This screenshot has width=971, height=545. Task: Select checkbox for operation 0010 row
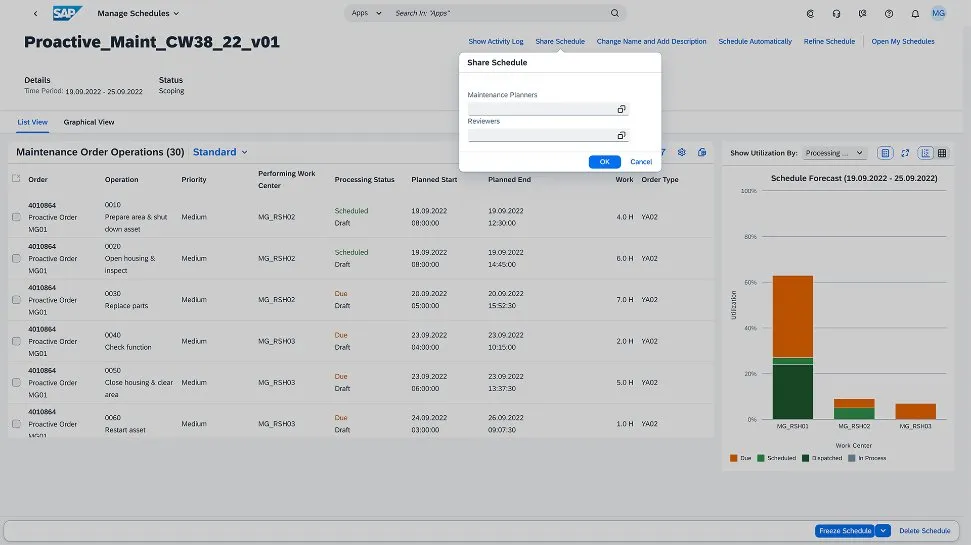click(x=16, y=217)
